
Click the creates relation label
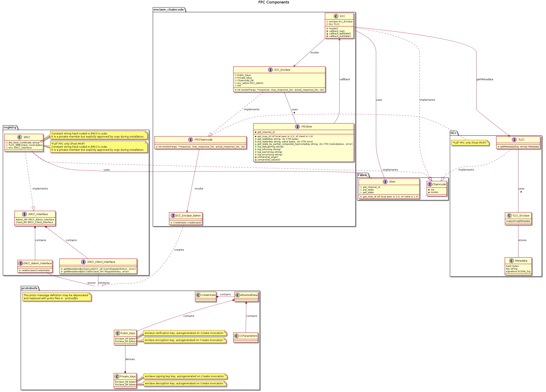click(179, 250)
